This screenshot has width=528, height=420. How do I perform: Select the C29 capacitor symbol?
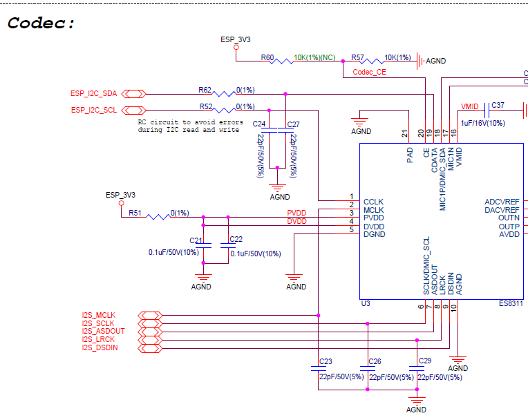pos(417,368)
